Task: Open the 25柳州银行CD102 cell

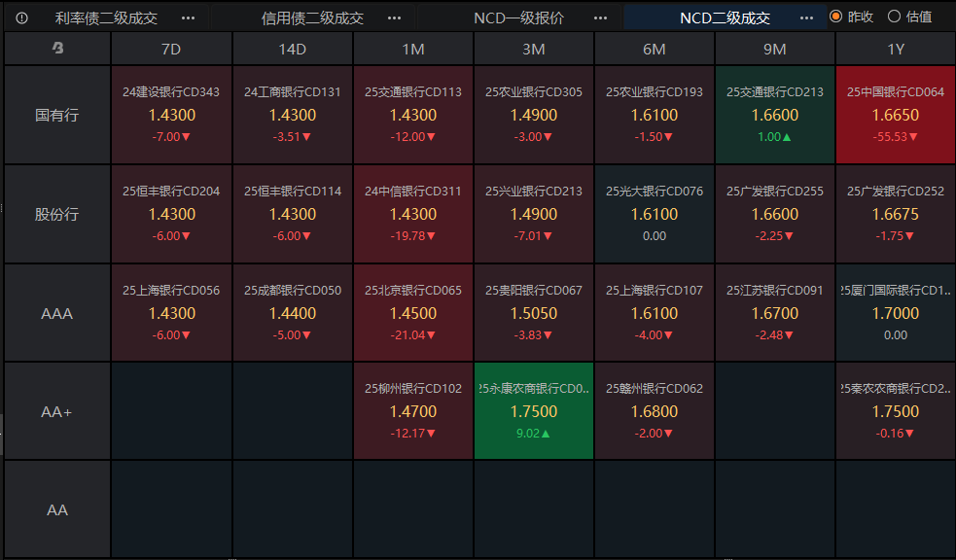Action: pyautogui.click(x=412, y=411)
